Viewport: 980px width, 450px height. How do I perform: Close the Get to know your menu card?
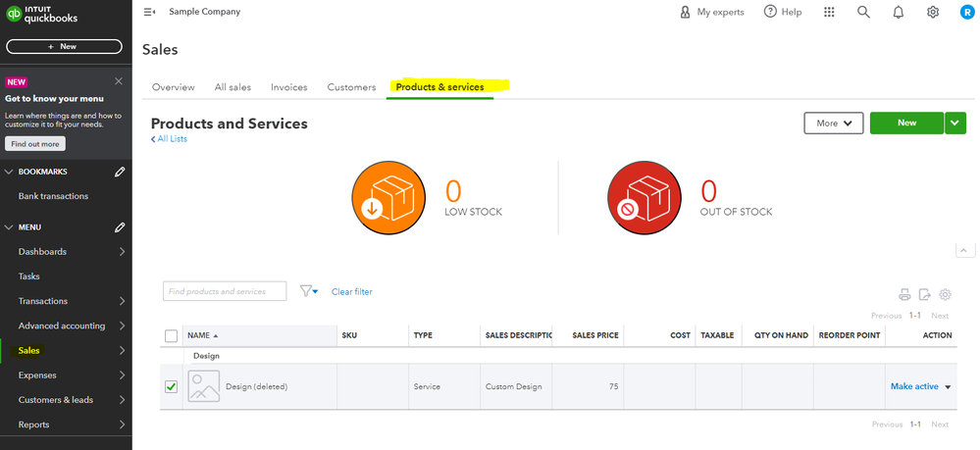click(x=119, y=81)
